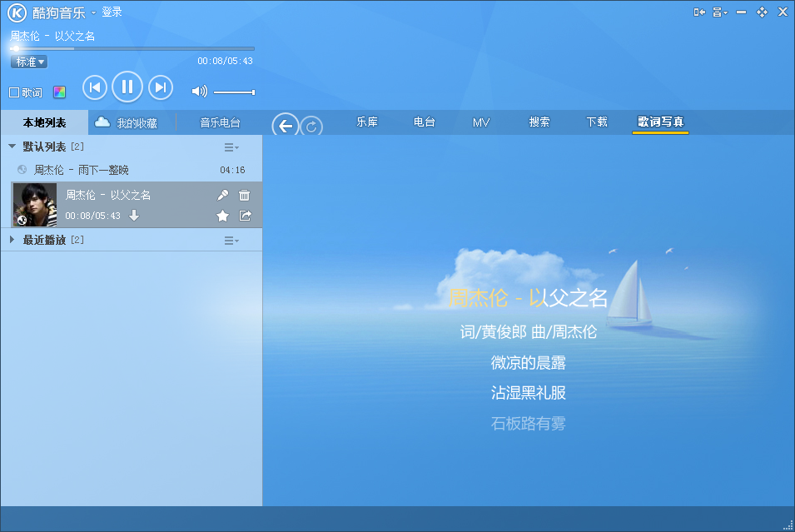Seek on the playback progress bar
This screenshot has width=795, height=532.
click(132, 48)
